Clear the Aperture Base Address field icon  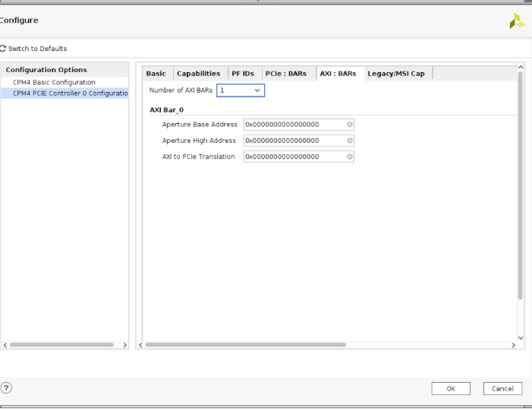click(349, 125)
